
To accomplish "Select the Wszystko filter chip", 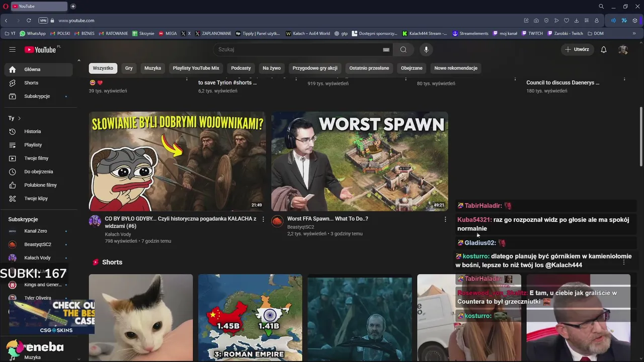I will pos(103,68).
